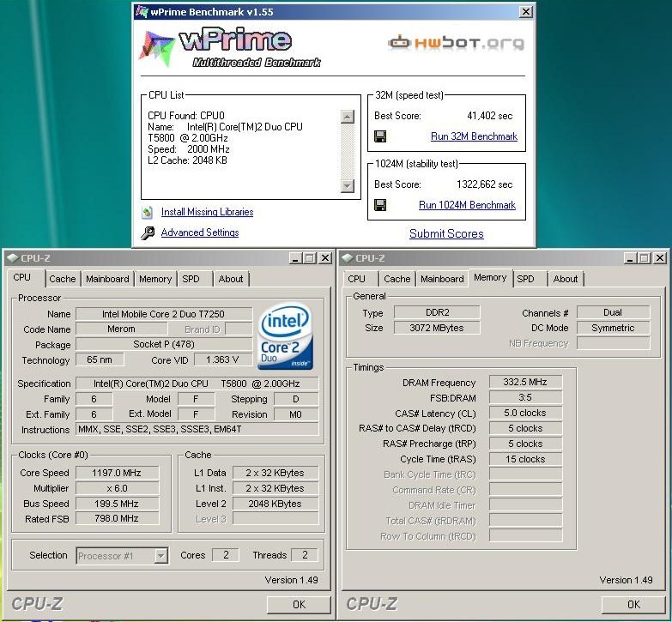
Task: Click the wPrime logo icon
Action: pos(156,48)
